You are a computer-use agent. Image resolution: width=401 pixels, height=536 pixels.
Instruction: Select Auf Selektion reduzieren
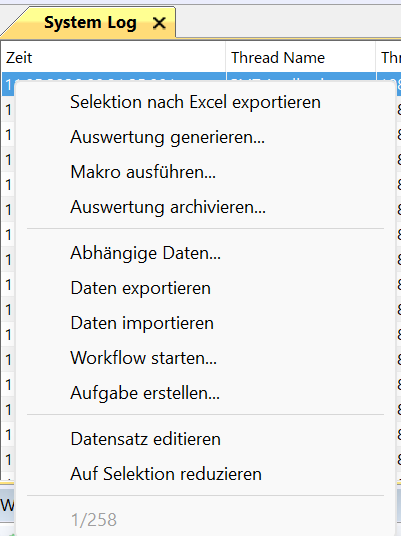(x=205, y=474)
